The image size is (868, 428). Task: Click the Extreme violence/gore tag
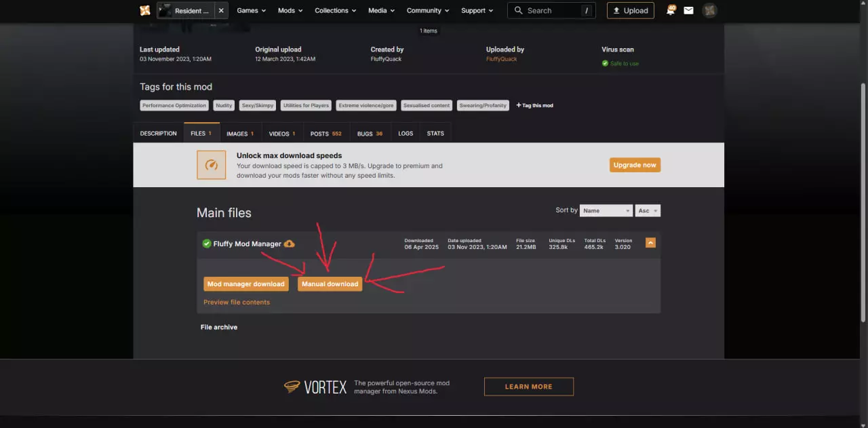366,105
